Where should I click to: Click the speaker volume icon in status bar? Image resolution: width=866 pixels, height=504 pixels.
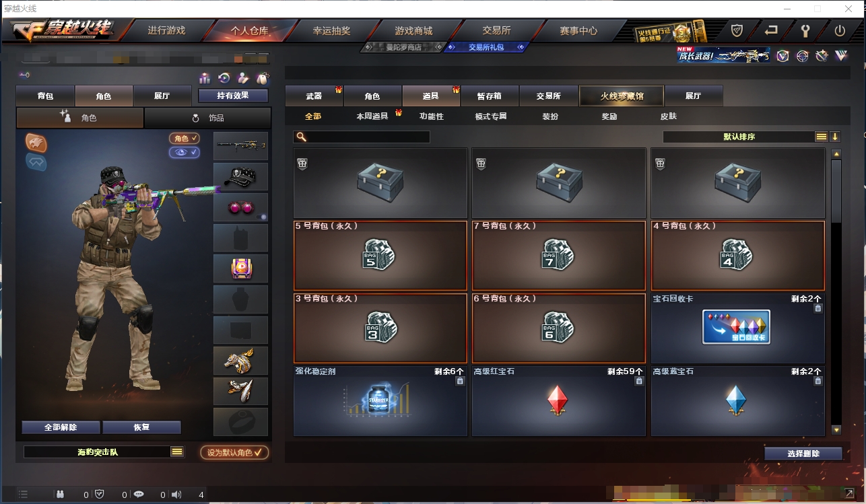[x=176, y=495]
